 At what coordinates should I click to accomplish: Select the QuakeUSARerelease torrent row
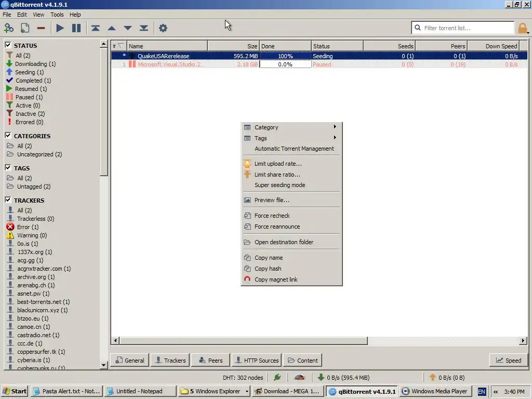click(319, 56)
